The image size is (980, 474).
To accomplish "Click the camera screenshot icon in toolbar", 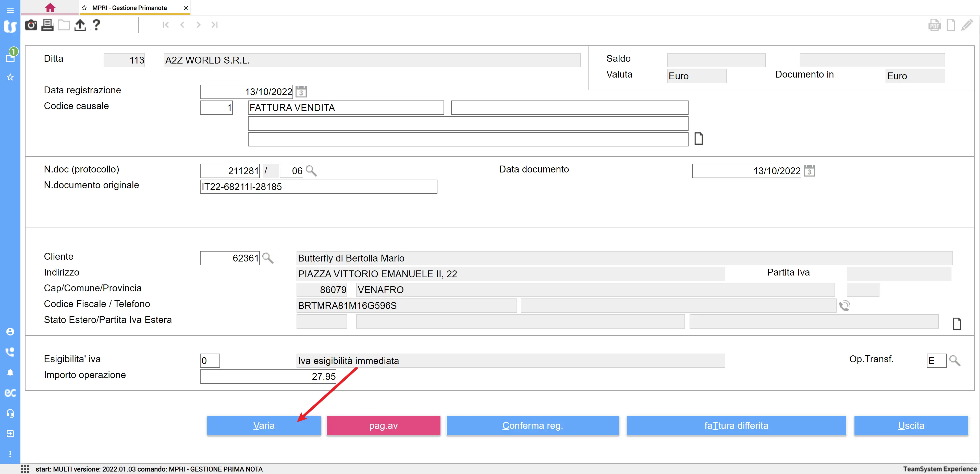I will pos(31,25).
